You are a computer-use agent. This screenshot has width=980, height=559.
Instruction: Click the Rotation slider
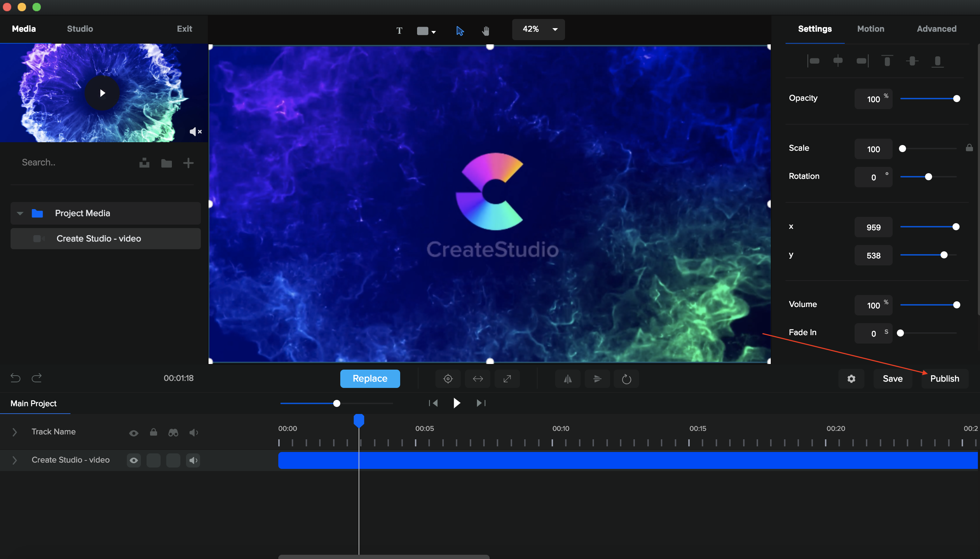[x=928, y=177]
